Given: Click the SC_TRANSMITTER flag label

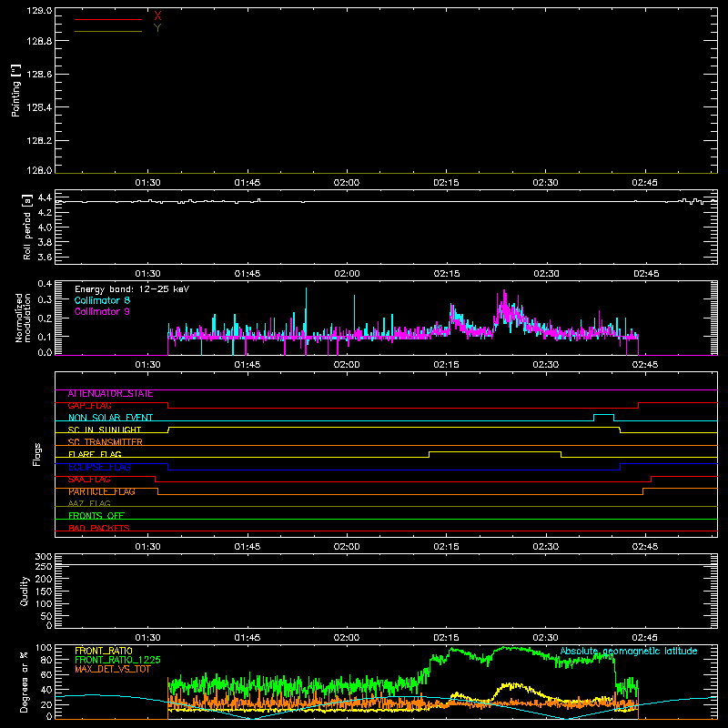Looking at the screenshot, I should [105, 442].
